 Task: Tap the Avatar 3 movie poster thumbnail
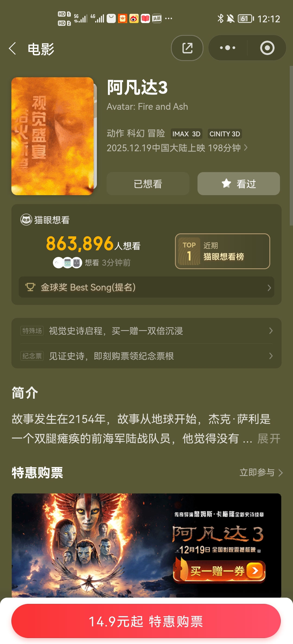(53, 136)
